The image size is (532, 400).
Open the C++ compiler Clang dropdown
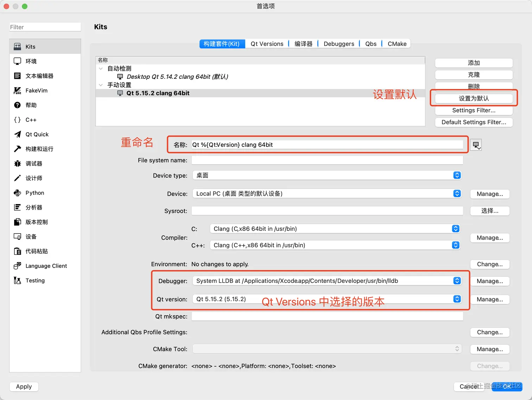click(335, 245)
